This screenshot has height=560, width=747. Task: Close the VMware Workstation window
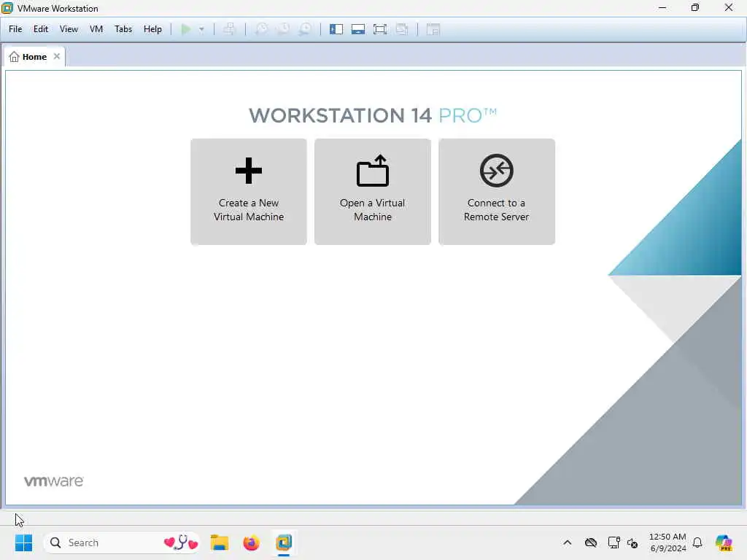point(729,8)
